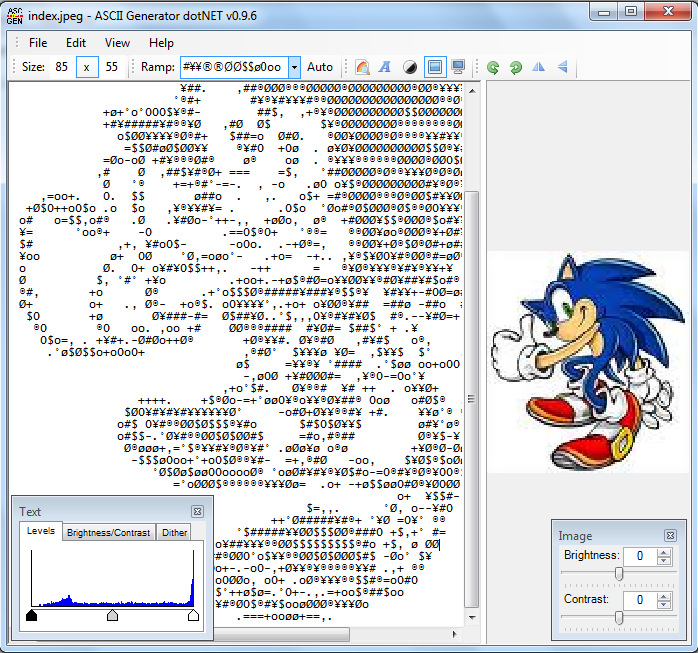Click the white levels slider handle

(x=193, y=615)
